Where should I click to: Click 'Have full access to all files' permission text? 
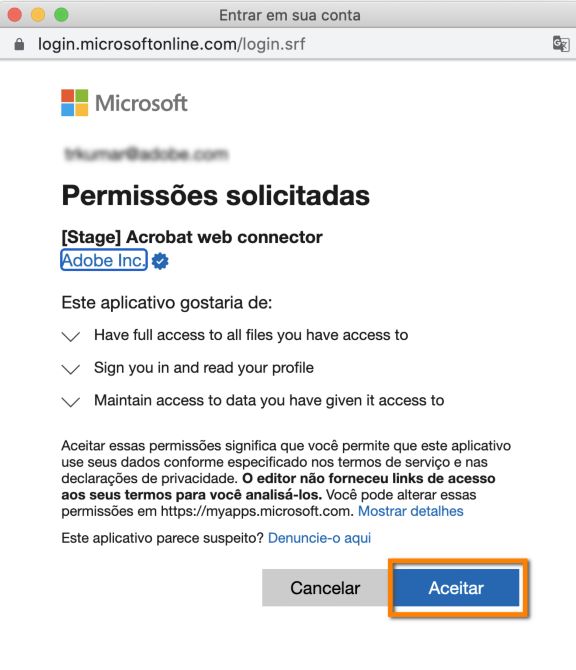coord(251,335)
